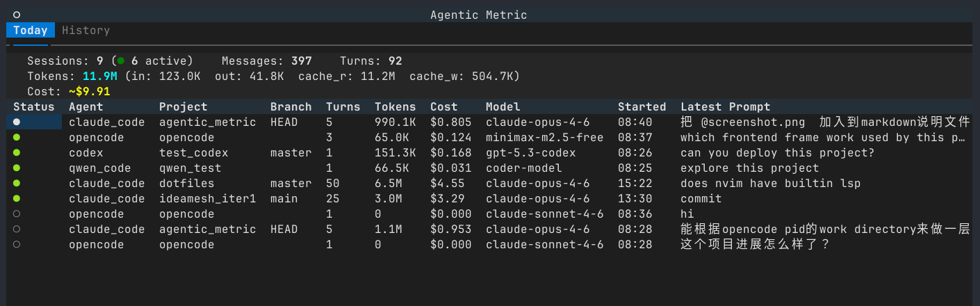Click the 6.5M tokens cell
The width and height of the screenshot is (980, 306).
pos(389,183)
